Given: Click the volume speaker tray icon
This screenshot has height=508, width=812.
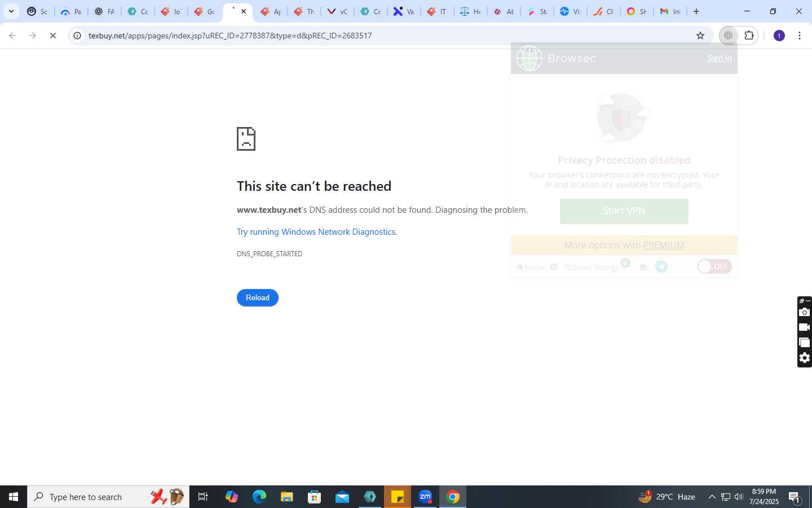Looking at the screenshot, I should point(739,497).
